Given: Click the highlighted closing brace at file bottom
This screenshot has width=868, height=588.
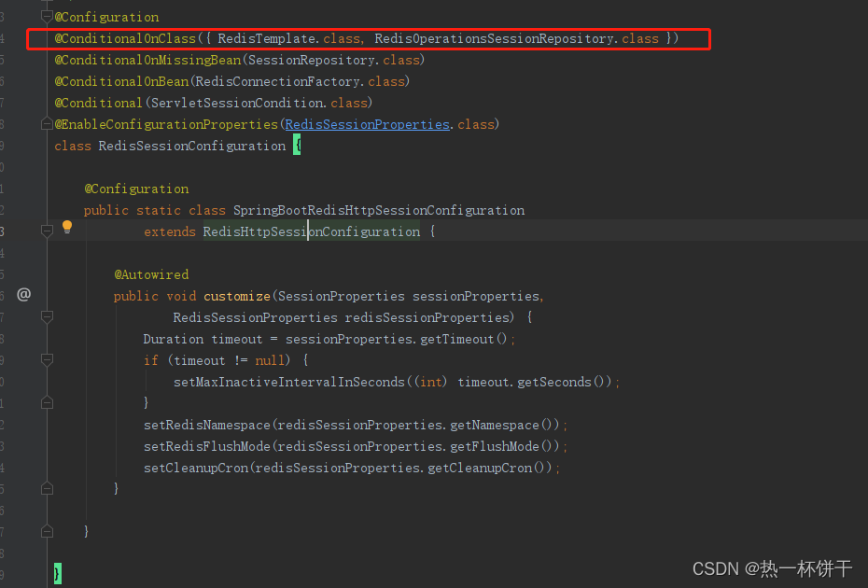Looking at the screenshot, I should 57,573.
